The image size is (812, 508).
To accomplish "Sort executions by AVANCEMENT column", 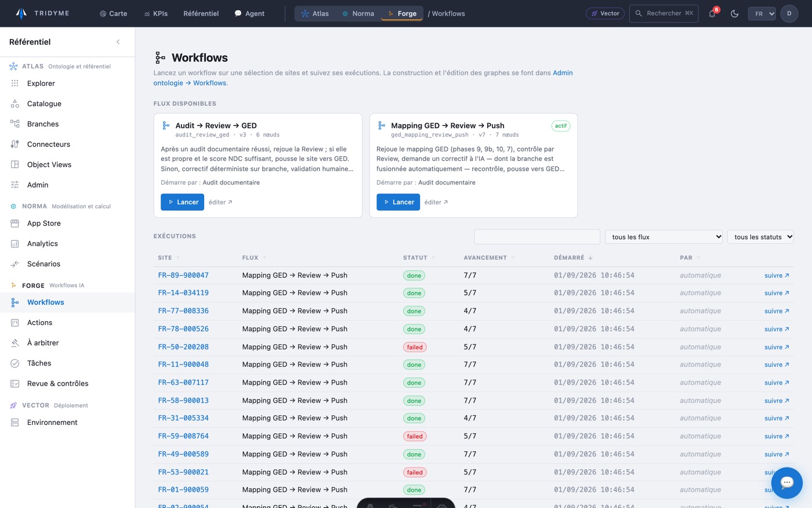I will 490,258.
